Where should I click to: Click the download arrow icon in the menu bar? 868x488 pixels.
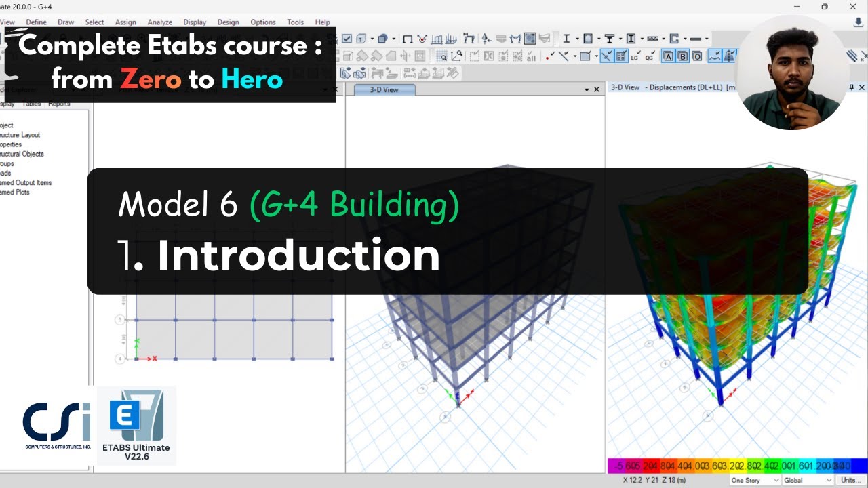coord(858,22)
